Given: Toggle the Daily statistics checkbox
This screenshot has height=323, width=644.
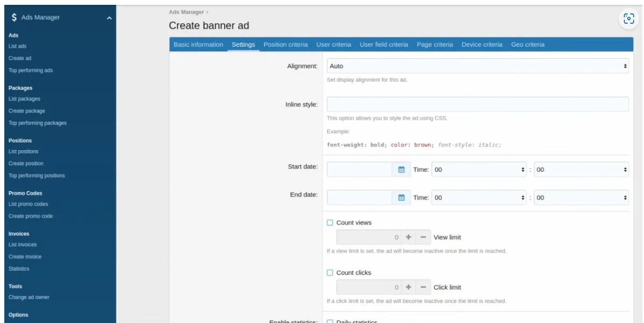Looking at the screenshot, I should [x=330, y=321].
